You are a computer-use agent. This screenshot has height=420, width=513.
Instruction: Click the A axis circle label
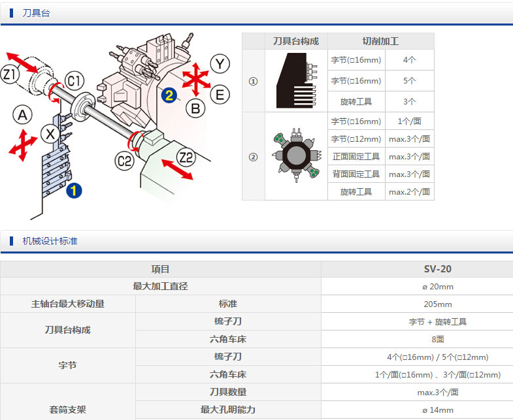point(22,116)
